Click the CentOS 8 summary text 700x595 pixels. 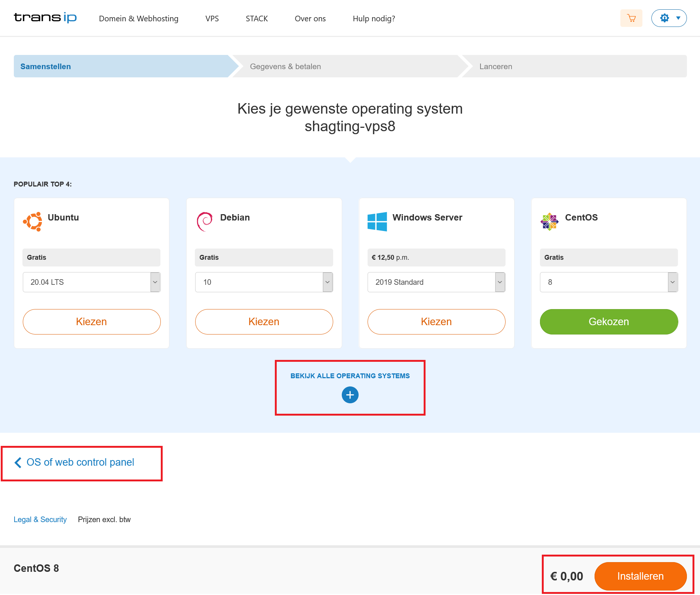tap(36, 568)
